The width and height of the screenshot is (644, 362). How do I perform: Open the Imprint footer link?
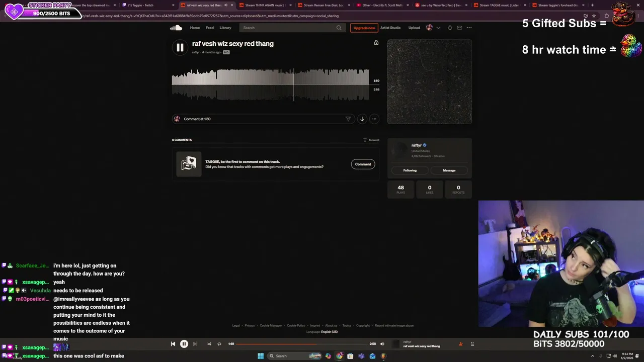point(315,325)
